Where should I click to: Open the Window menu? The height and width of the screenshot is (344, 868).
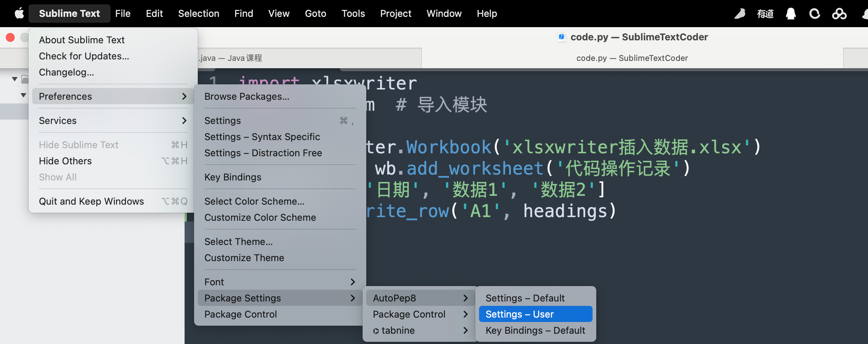[x=444, y=14]
